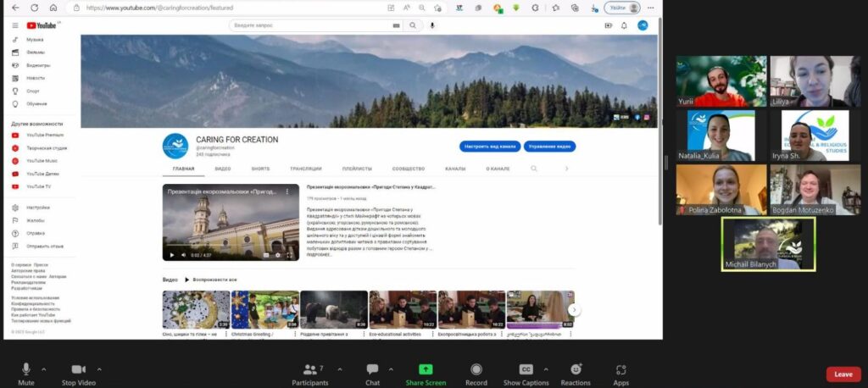Open the Reactions menu in Zoom

click(x=576, y=374)
